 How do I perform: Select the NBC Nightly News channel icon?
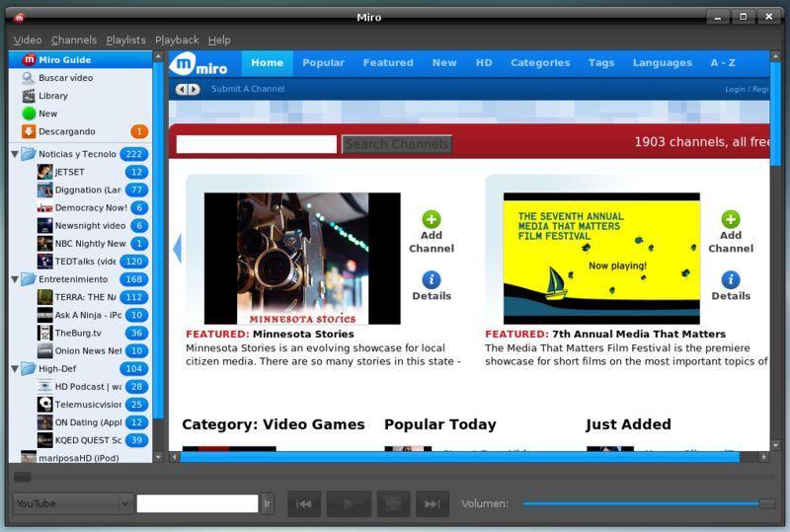click(x=44, y=244)
